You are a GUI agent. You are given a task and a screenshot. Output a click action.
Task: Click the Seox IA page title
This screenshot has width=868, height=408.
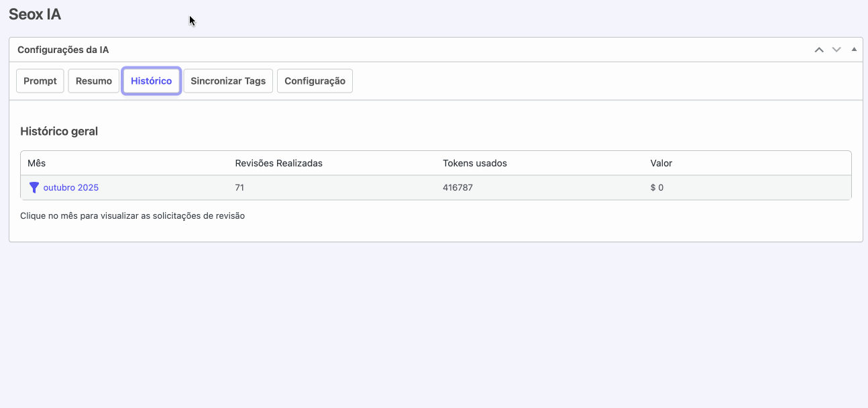pos(35,14)
